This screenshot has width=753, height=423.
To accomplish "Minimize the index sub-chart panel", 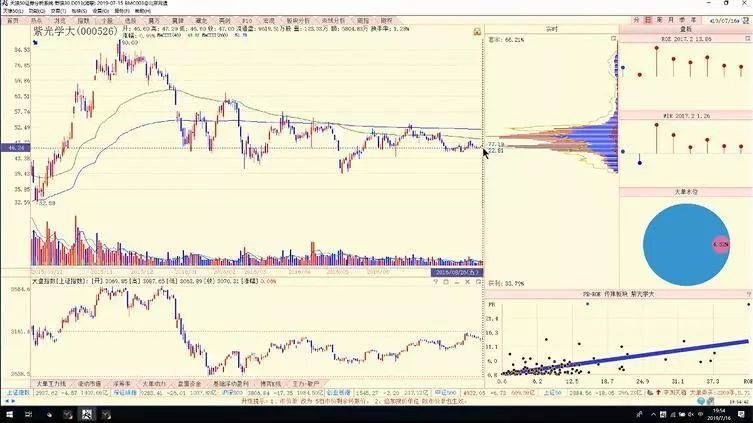I will (x=457, y=282).
